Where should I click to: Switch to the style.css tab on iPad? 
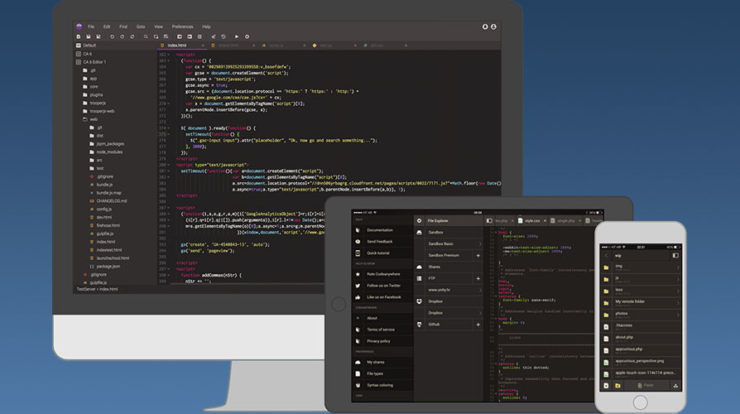point(531,221)
